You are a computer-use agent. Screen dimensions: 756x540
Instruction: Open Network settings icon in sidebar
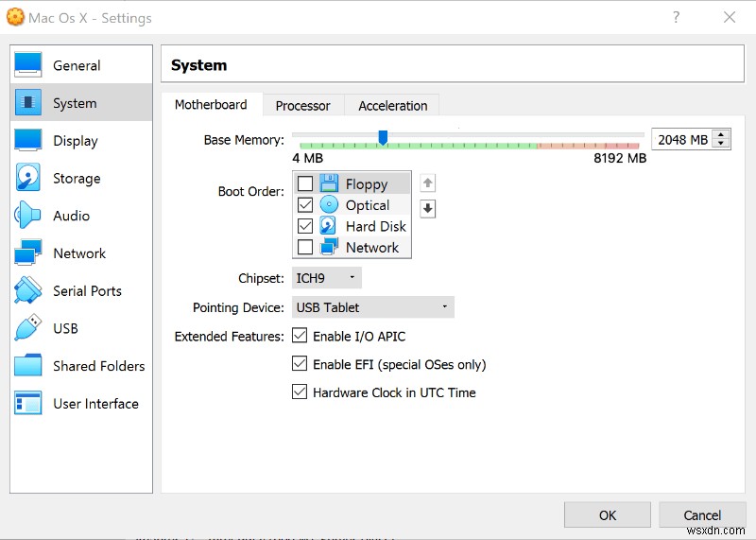[x=28, y=253]
